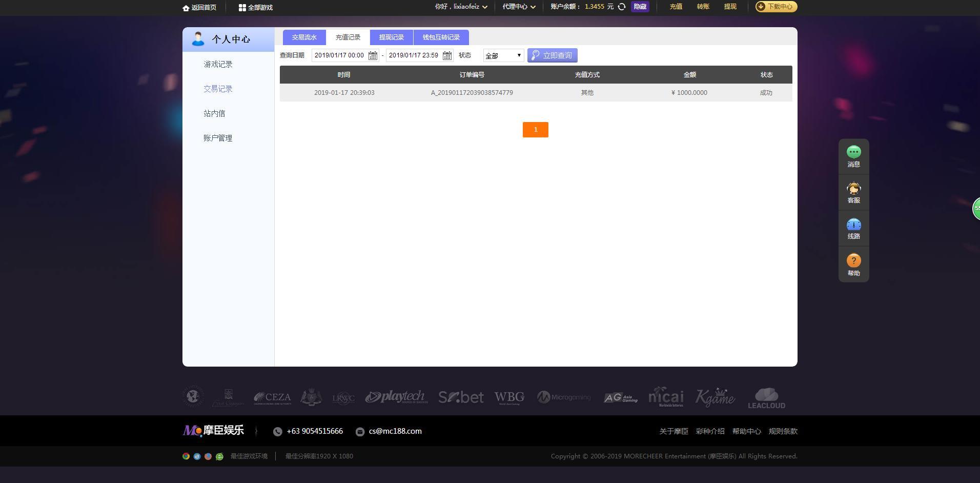
Task: Open the 消息 message icon
Action: tap(854, 152)
